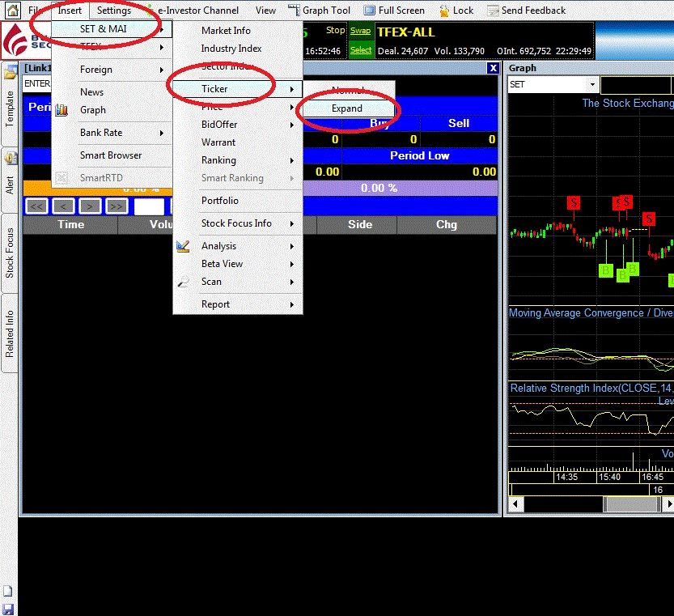Select Expand ticker option
The height and width of the screenshot is (616, 674).
[x=348, y=108]
